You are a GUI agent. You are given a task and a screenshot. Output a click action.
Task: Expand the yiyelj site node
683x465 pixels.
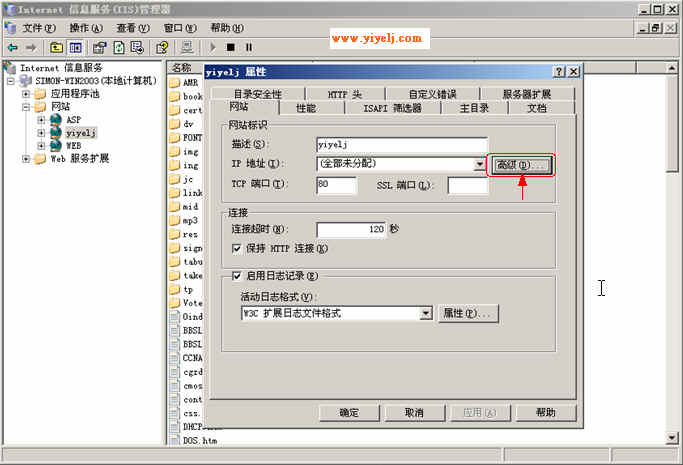(41, 133)
